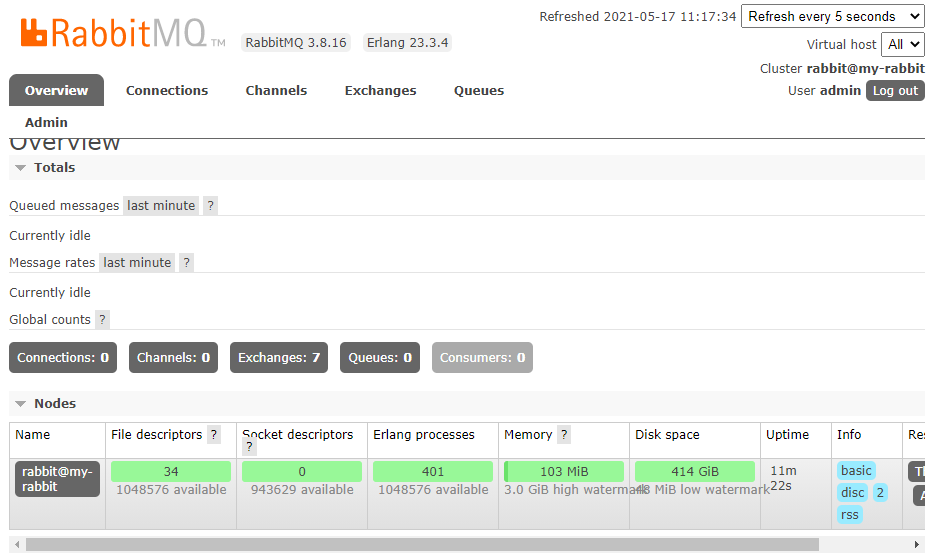Click the rss info tag
This screenshot has height=555, width=932.
point(849,515)
